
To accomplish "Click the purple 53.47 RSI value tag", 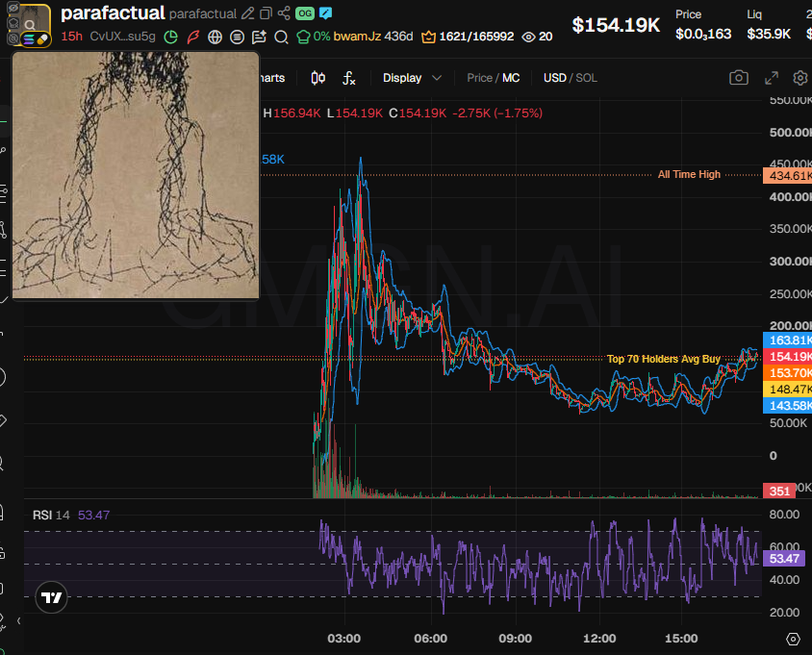I will 784,559.
